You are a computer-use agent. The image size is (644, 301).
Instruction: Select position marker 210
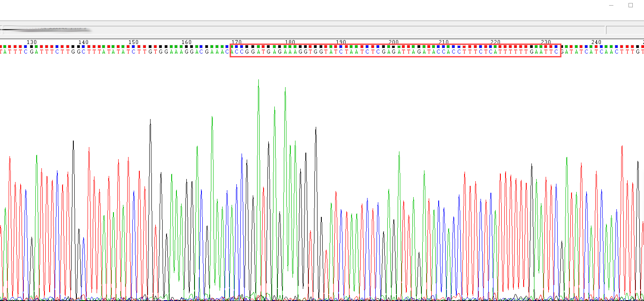point(444,42)
